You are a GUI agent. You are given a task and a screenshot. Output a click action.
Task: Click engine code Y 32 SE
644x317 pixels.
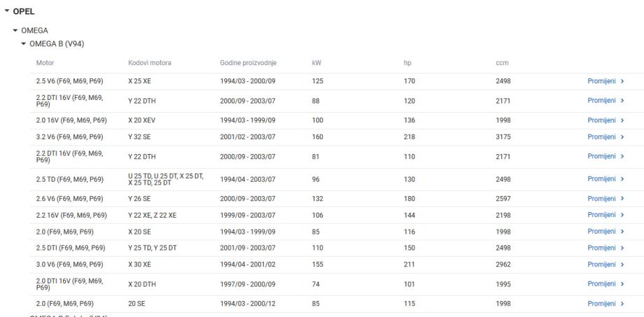pyautogui.click(x=139, y=136)
